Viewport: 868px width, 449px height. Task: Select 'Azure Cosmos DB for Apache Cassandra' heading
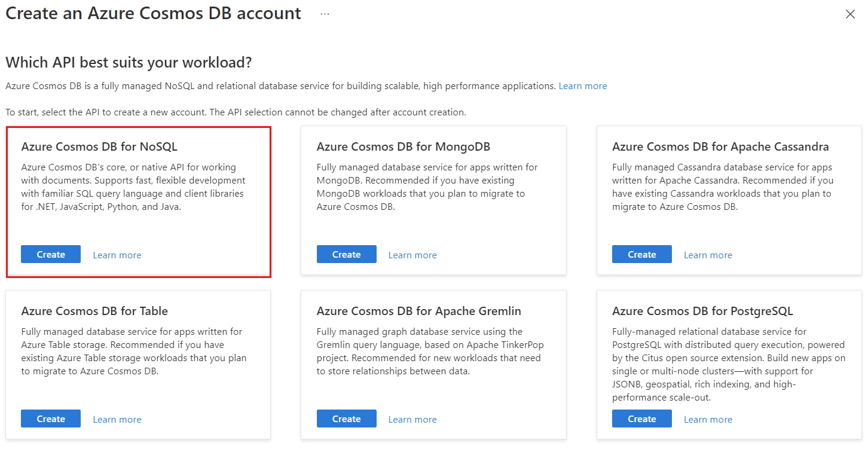click(720, 146)
